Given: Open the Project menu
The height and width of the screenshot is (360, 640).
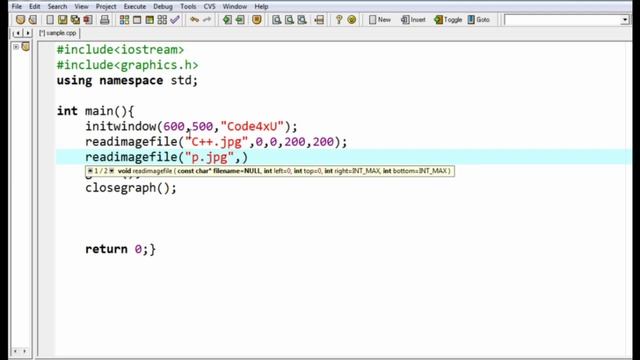Looking at the screenshot, I should 106,7.
